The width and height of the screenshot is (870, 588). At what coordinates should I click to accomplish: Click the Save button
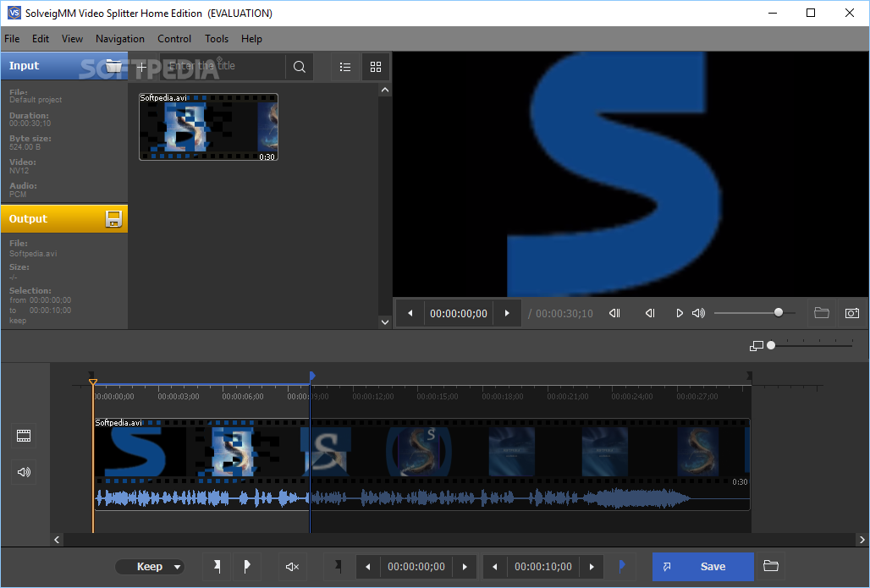[703, 566]
